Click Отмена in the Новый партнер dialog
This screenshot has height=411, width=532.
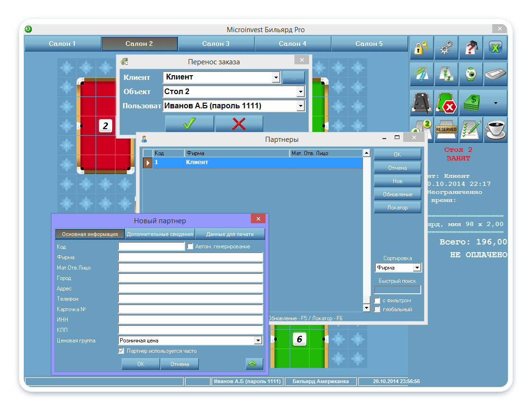point(179,364)
